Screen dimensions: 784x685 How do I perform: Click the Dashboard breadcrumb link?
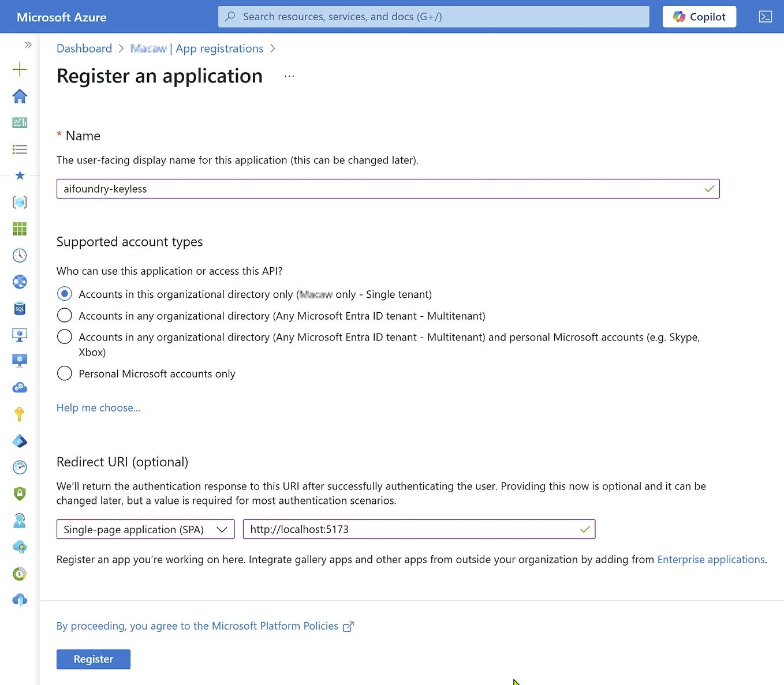(x=84, y=48)
